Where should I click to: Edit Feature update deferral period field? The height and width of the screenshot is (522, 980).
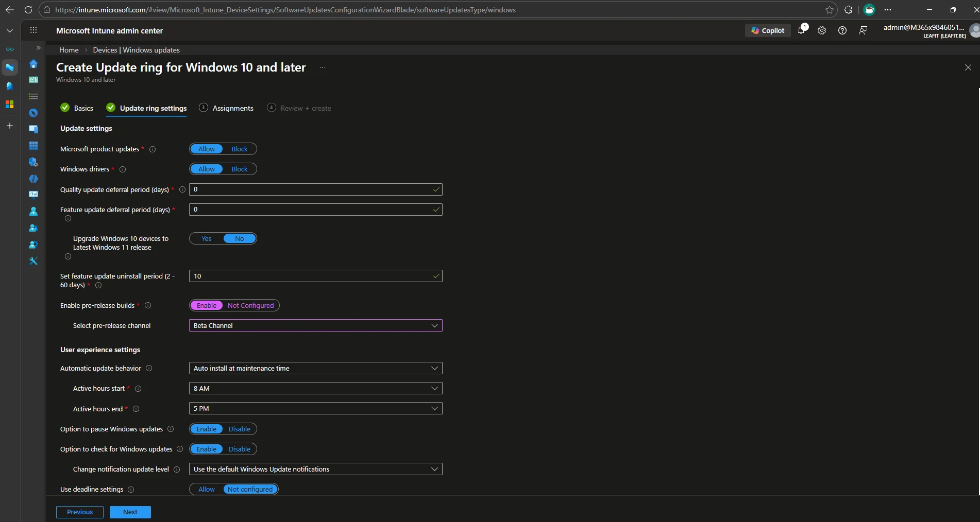click(x=316, y=210)
